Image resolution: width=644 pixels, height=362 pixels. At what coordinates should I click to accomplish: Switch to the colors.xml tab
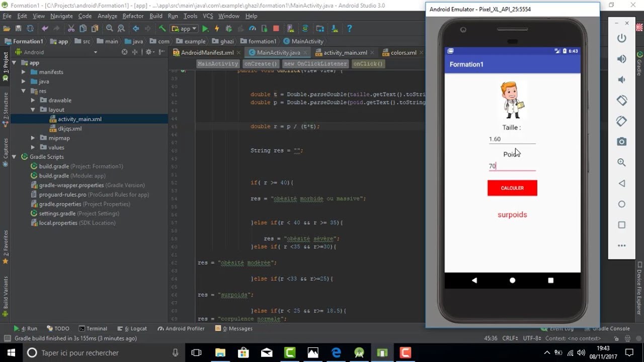[403, 52]
